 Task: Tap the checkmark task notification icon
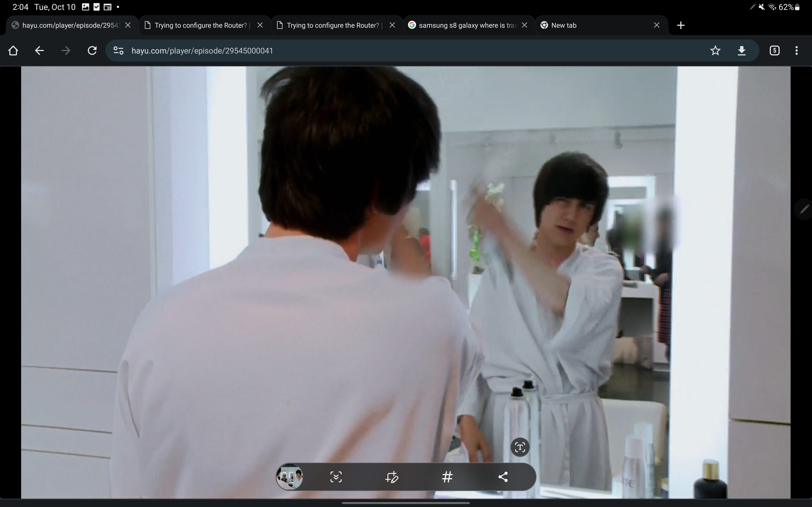click(x=97, y=7)
